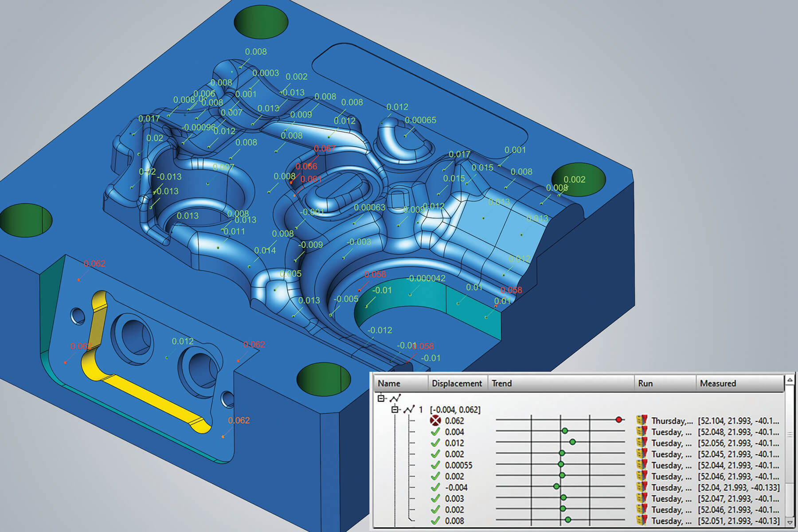798x532 pixels.
Task: Select the top-level trend graph icon in the tree
Action: click(x=395, y=398)
